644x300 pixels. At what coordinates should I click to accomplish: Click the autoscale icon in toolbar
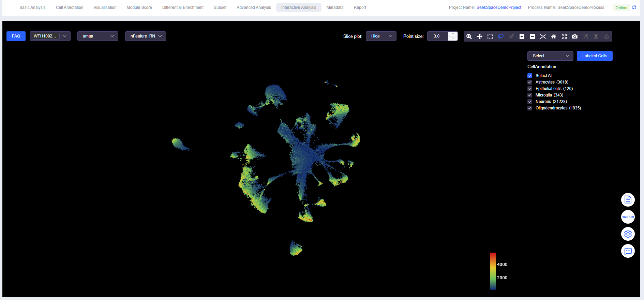point(543,36)
